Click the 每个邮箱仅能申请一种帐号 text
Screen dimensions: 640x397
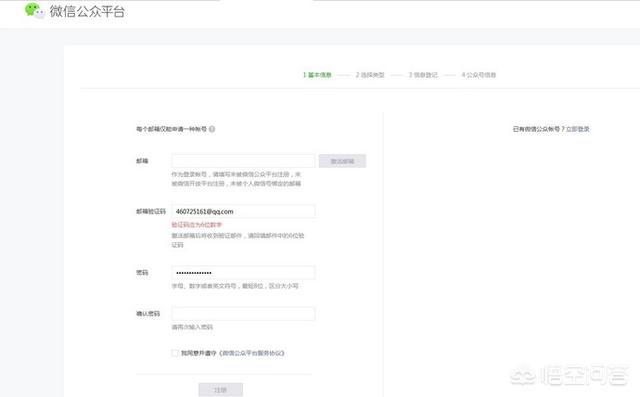[x=171, y=129]
